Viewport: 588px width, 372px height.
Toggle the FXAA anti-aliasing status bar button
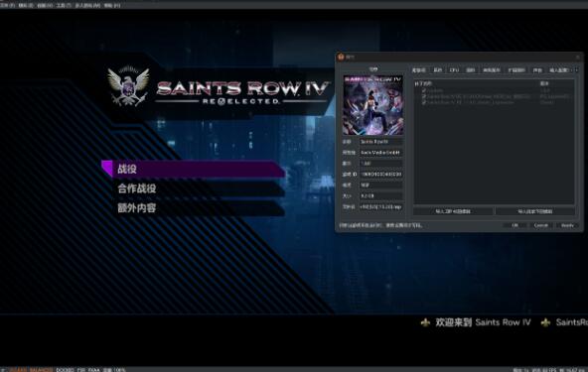[93, 370]
